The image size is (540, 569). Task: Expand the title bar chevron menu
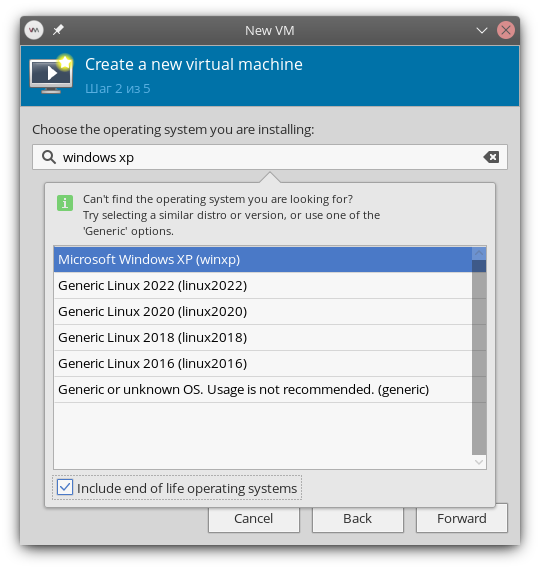[482, 30]
